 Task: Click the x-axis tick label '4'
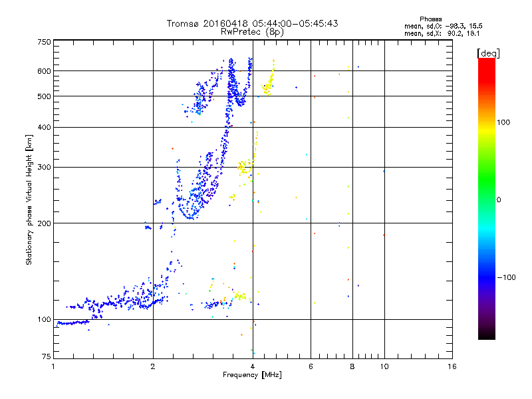pyautogui.click(x=253, y=366)
